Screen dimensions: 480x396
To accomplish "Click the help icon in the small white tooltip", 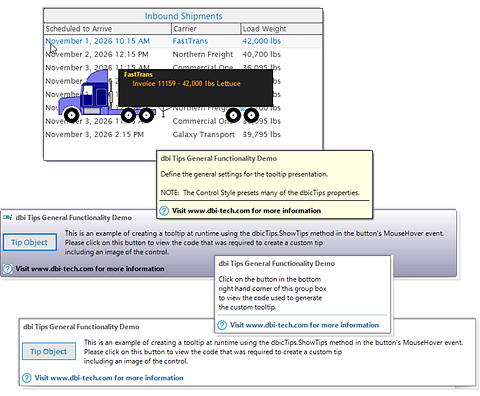I will click(222, 325).
